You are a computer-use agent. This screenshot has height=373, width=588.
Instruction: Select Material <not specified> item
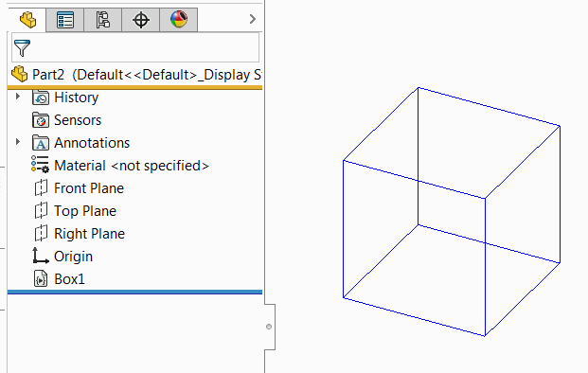click(x=132, y=166)
